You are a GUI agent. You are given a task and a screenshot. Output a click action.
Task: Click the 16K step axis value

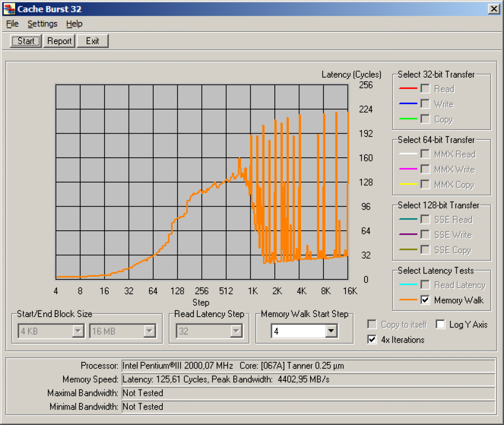click(350, 291)
